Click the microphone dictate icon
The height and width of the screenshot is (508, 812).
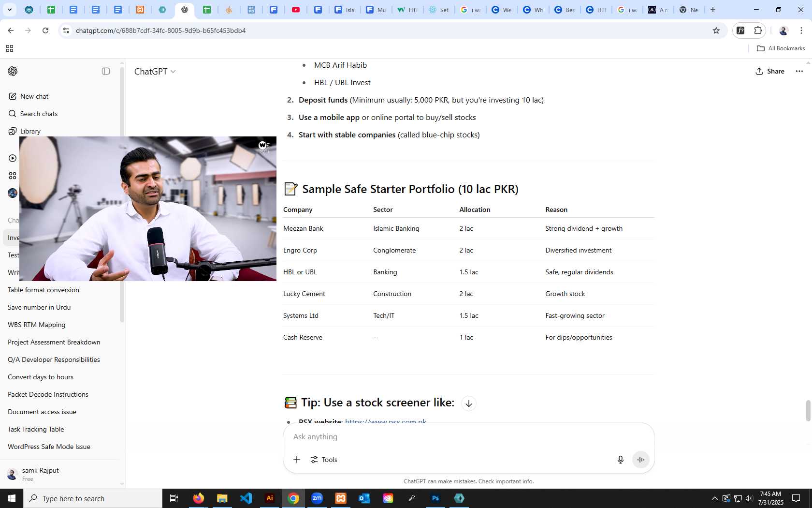621,460
